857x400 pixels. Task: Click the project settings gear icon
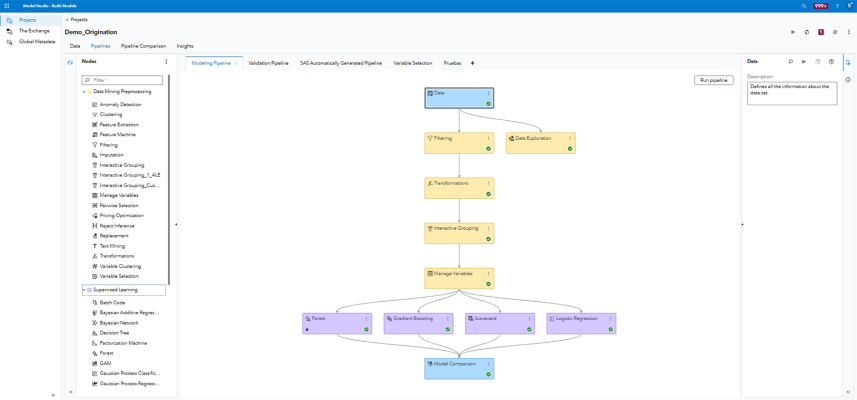point(835,32)
